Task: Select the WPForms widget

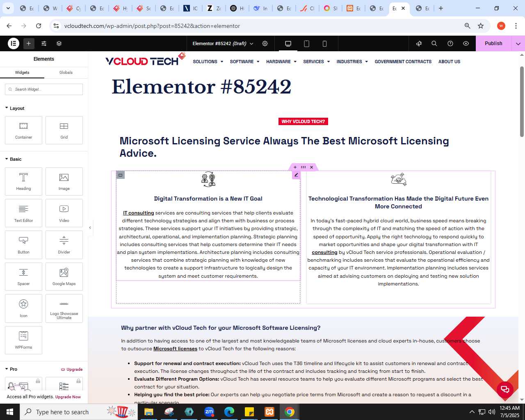Action: (x=23, y=340)
